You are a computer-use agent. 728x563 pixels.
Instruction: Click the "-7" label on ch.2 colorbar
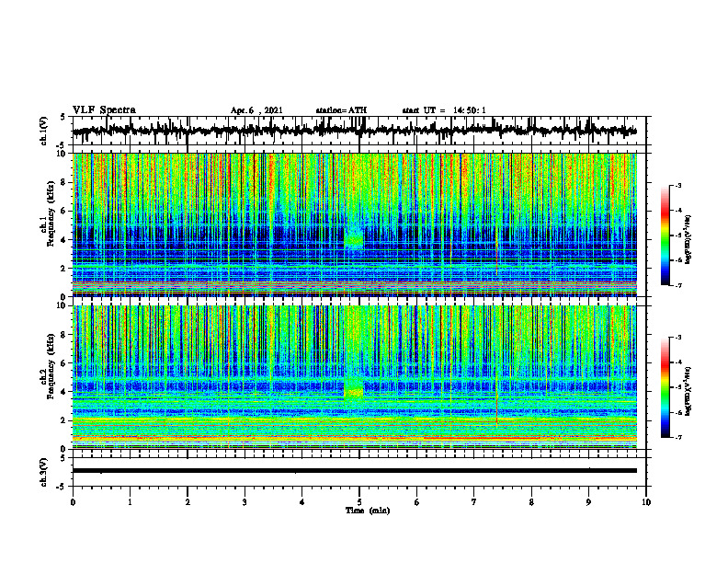click(678, 438)
